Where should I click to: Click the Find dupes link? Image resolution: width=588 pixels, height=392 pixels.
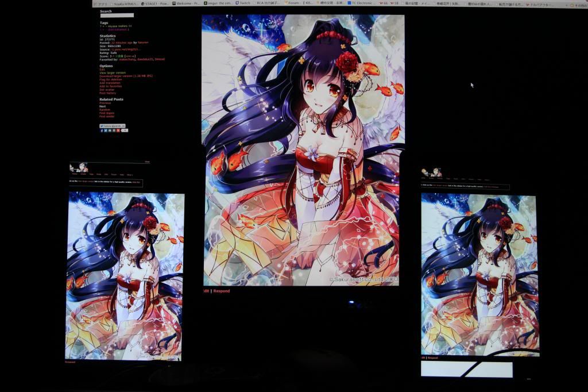(107, 113)
